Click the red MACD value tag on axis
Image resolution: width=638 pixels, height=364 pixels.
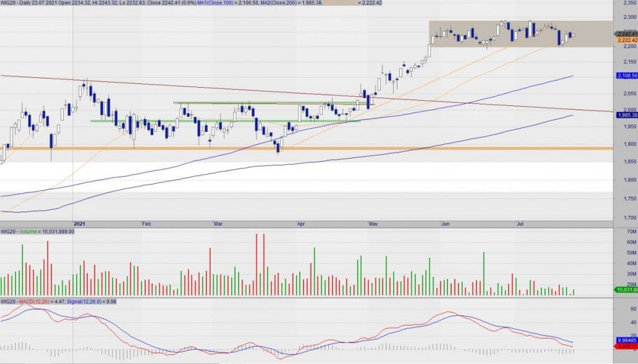[x=626, y=347]
